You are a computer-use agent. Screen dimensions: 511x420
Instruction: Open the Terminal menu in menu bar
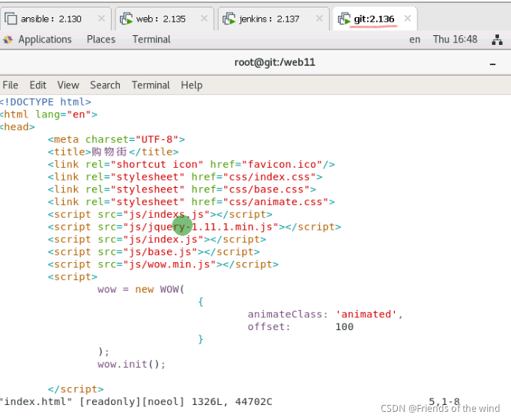click(151, 85)
